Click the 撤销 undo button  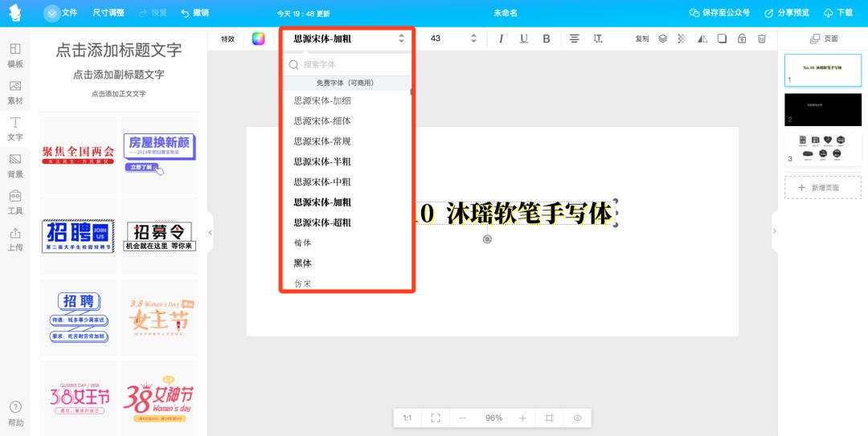[194, 13]
